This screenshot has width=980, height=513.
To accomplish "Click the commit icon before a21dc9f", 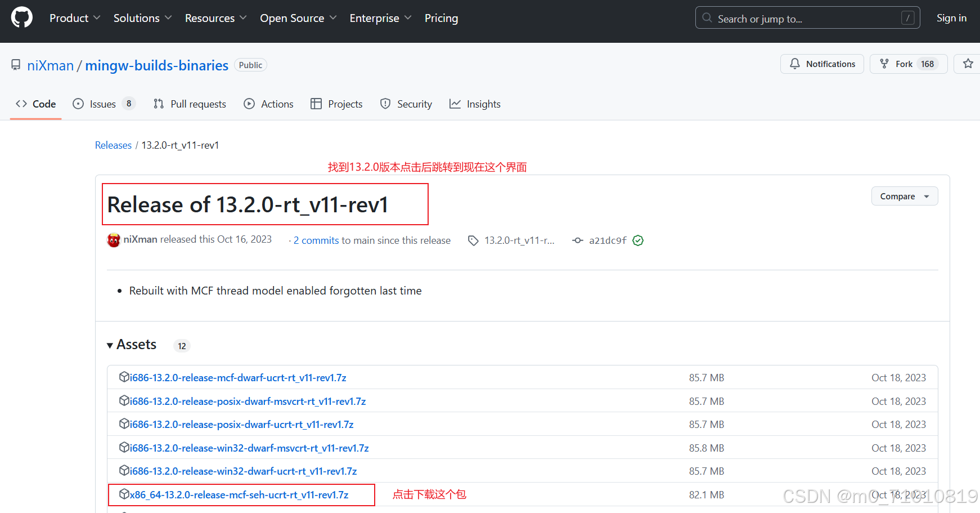I will [578, 240].
